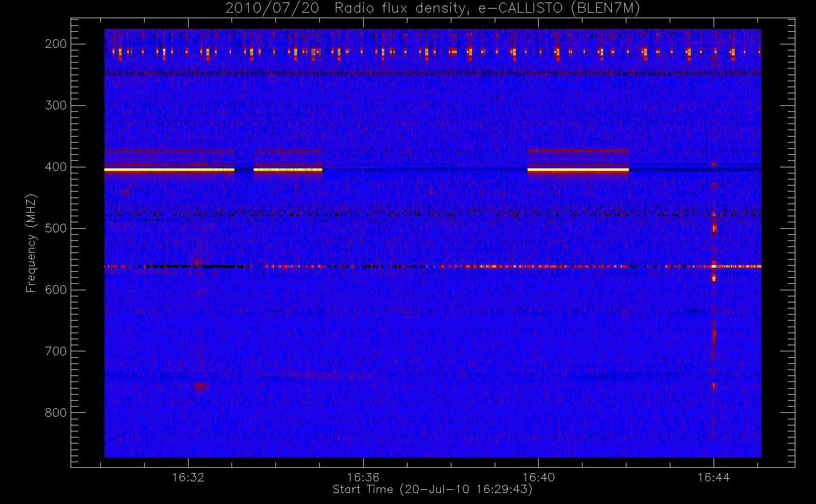
Task: Click the 800 frequency tick label
Action: tap(56, 413)
